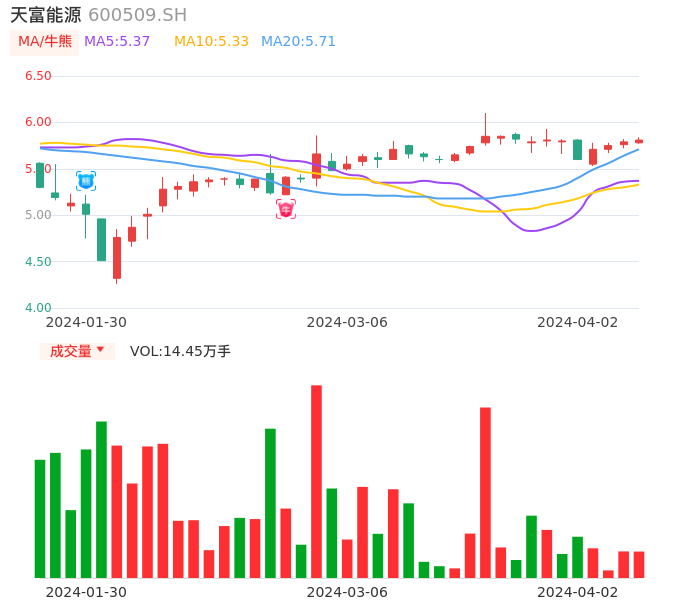The height and width of the screenshot is (606, 686).
Task: Select the MA/牛熊 indicator tab
Action: pos(45,42)
